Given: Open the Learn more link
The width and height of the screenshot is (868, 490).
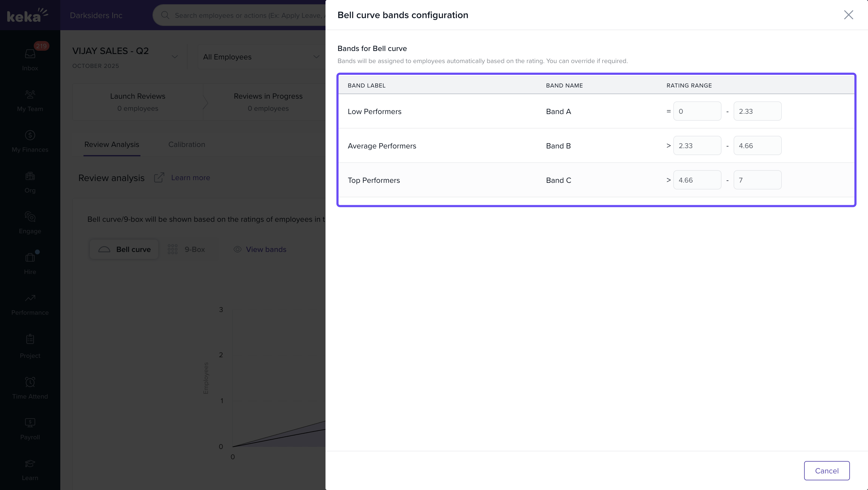Looking at the screenshot, I should [x=190, y=178].
